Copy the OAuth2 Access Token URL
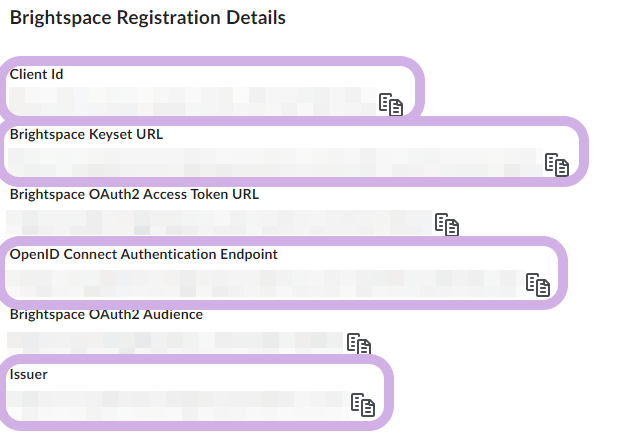The image size is (618, 442). 447,224
